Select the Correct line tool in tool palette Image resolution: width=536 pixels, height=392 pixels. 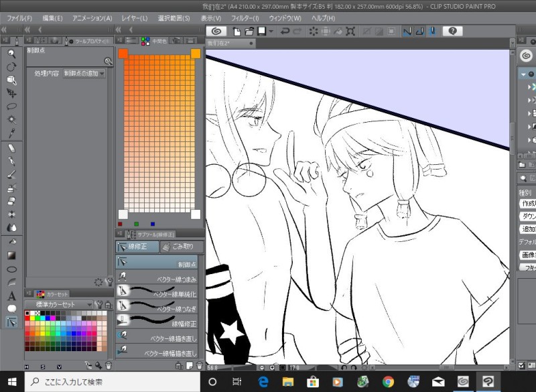click(x=11, y=322)
